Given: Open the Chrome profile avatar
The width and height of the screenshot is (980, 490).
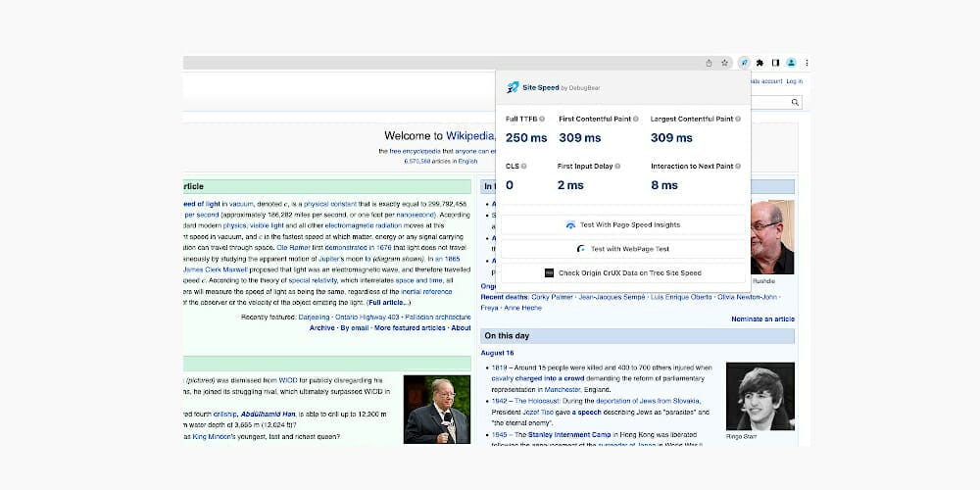Looking at the screenshot, I should click(x=791, y=63).
